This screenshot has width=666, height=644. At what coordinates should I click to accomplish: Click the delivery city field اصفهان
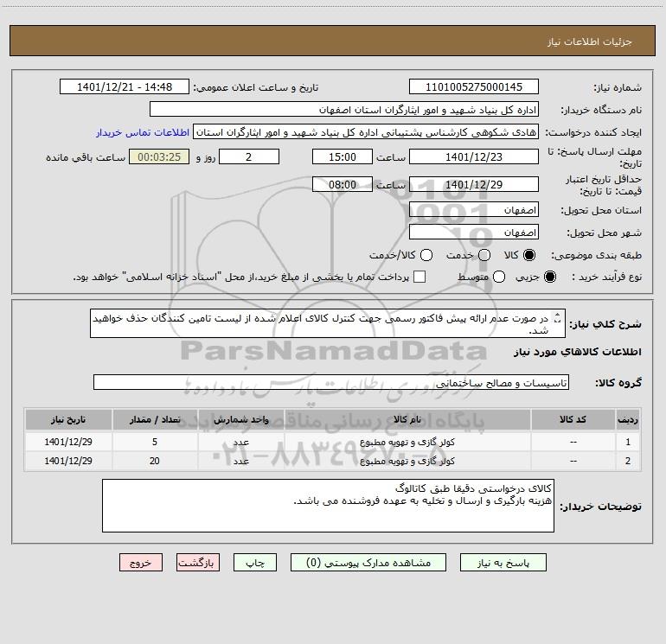pyautogui.click(x=474, y=233)
